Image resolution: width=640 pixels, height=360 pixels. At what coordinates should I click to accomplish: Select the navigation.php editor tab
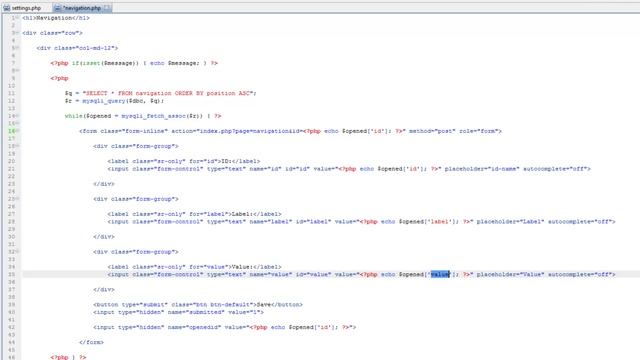coord(82,8)
